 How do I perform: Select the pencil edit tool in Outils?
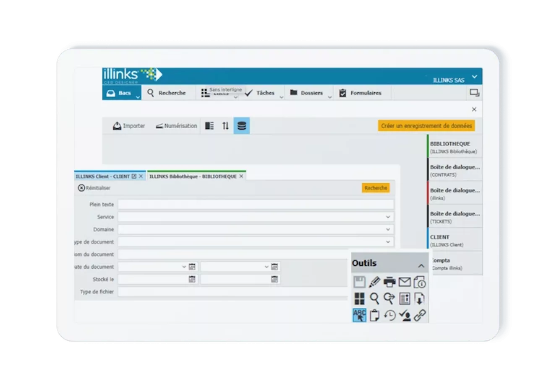tap(374, 282)
